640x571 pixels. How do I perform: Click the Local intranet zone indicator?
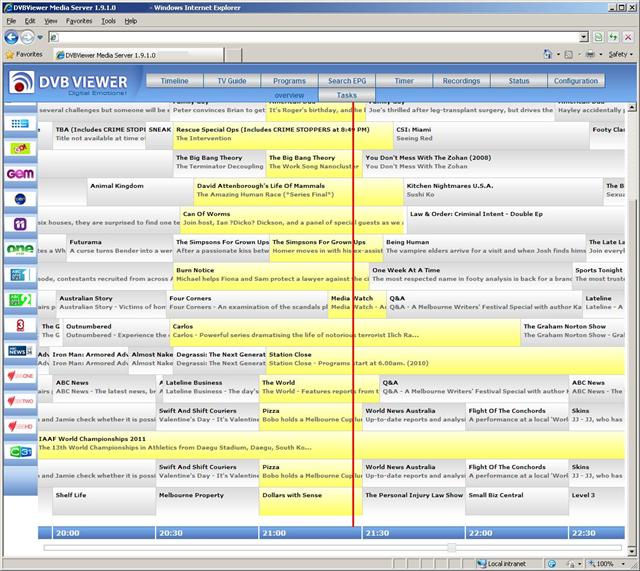click(502, 564)
